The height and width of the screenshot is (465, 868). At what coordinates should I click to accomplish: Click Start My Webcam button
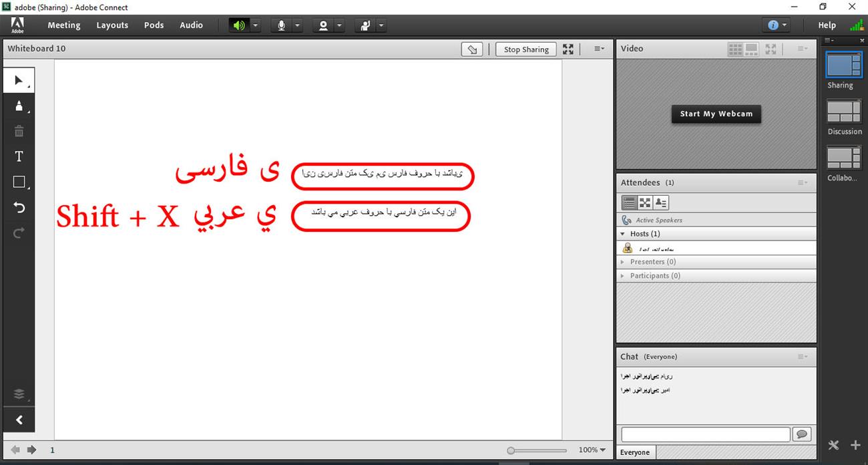click(716, 114)
